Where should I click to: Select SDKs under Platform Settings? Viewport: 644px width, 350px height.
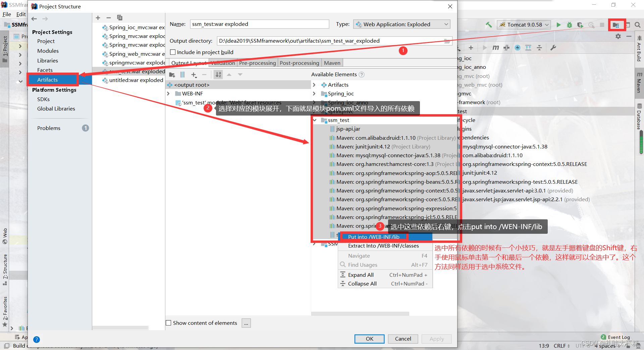click(43, 99)
